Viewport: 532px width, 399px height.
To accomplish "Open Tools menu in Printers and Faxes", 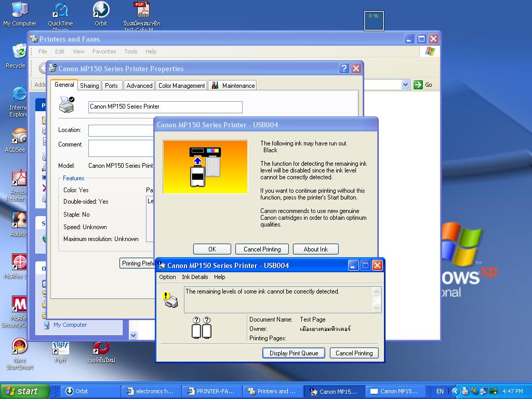I will (x=130, y=51).
